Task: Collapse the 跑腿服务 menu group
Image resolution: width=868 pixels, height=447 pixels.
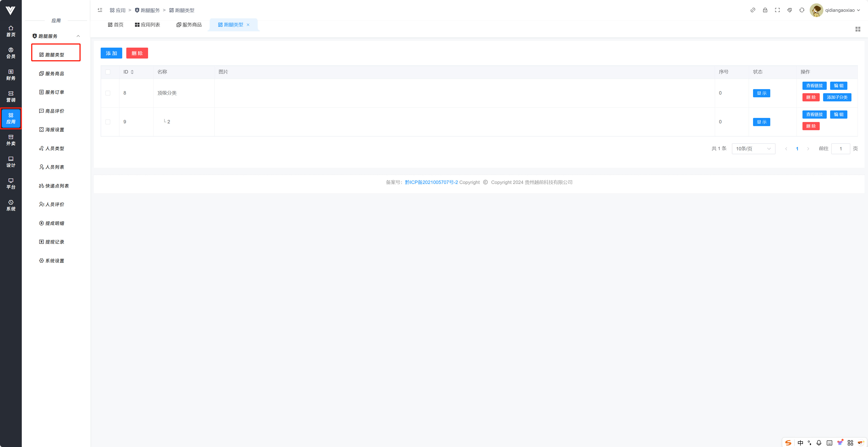Action: (x=78, y=36)
